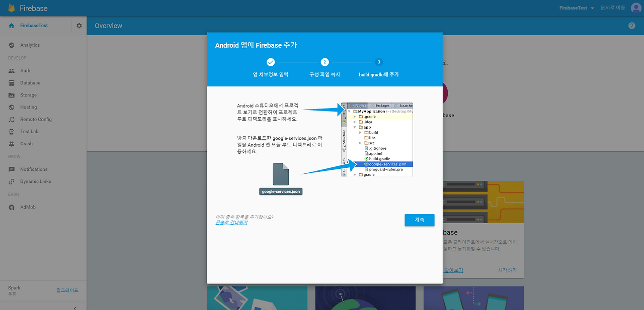
Task: Click step 2 circle 구성 파일 복사
Action: pos(325,62)
